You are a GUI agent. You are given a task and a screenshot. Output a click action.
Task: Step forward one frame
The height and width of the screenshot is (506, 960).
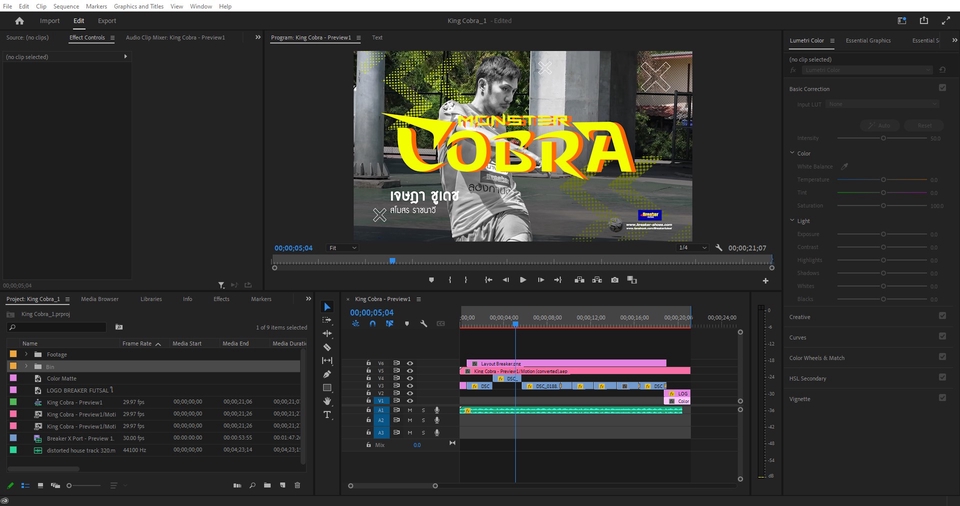point(541,280)
